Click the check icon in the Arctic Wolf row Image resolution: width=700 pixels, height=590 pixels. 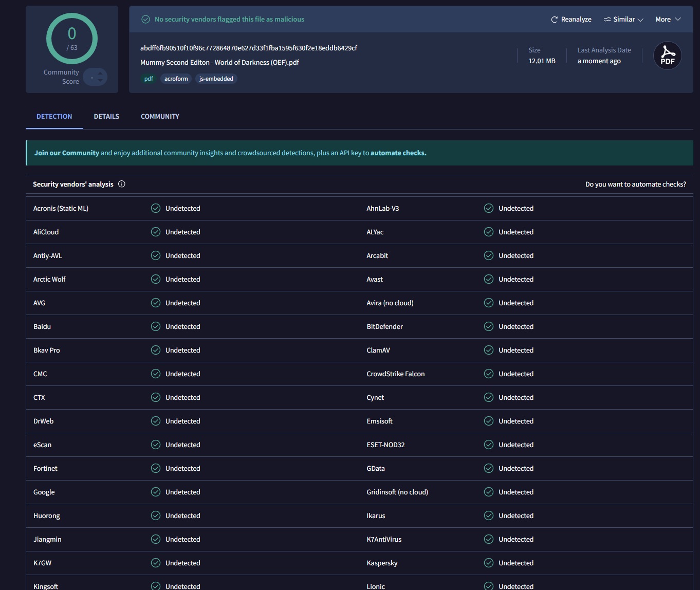pos(156,279)
